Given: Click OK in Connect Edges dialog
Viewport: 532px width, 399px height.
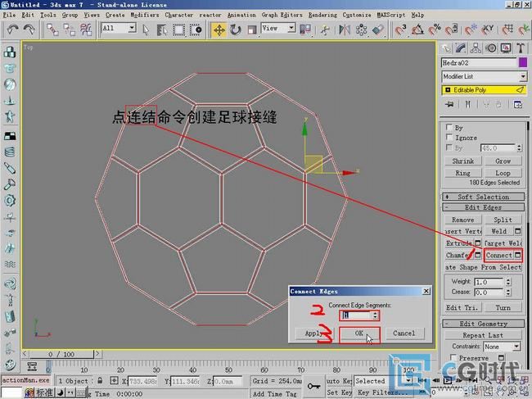Looking at the screenshot, I should click(x=359, y=333).
